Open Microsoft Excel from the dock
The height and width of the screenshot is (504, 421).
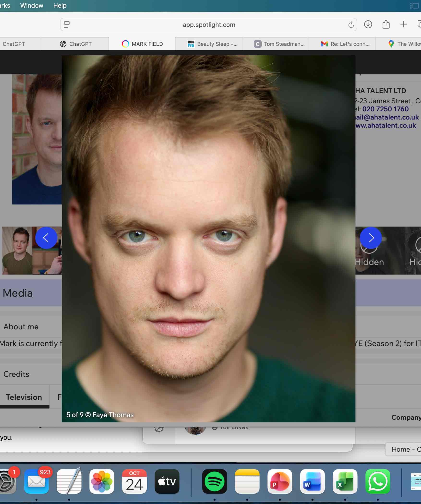pyautogui.click(x=345, y=481)
